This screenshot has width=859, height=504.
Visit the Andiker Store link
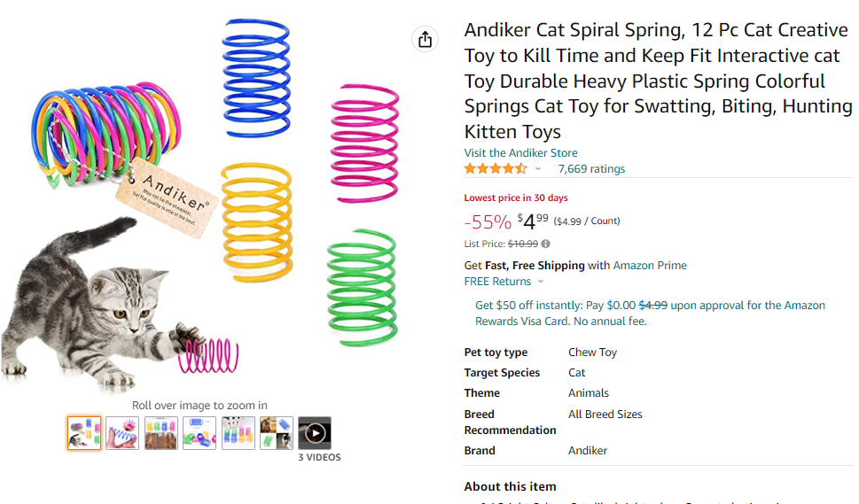coord(520,153)
